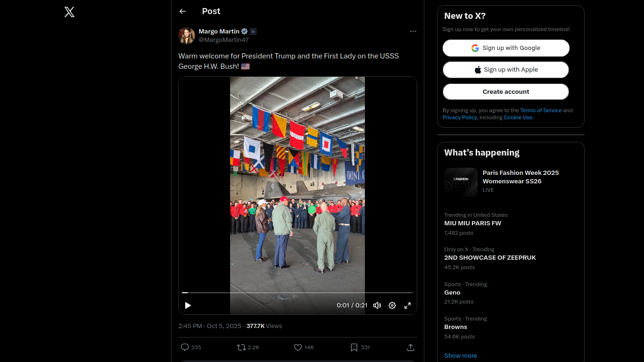Sign up with Apple

click(x=506, y=70)
